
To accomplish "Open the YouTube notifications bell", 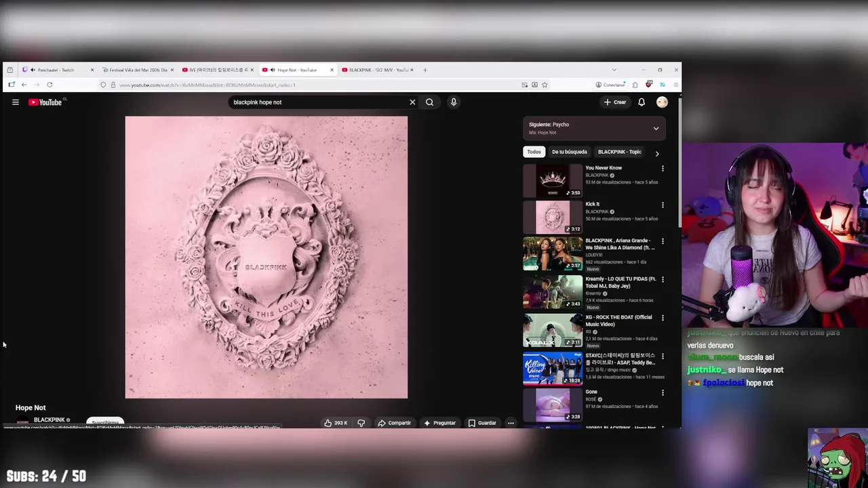I will coord(642,102).
